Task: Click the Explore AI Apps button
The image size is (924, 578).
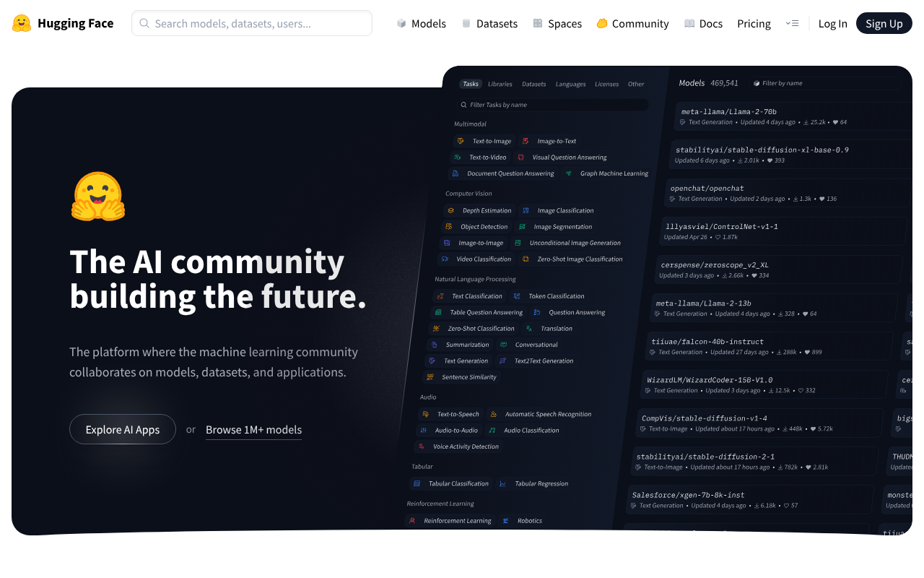Action: pyautogui.click(x=123, y=429)
